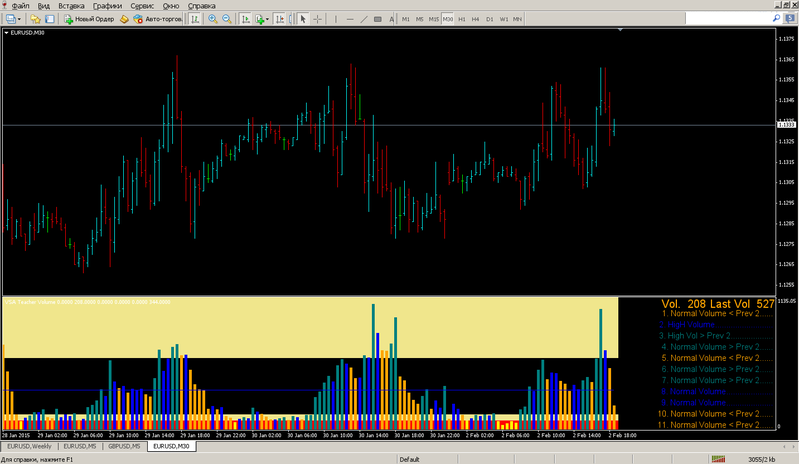Screen dimensions: 799x464
Task: Click the blue window panel icon
Action: click(x=49, y=19)
